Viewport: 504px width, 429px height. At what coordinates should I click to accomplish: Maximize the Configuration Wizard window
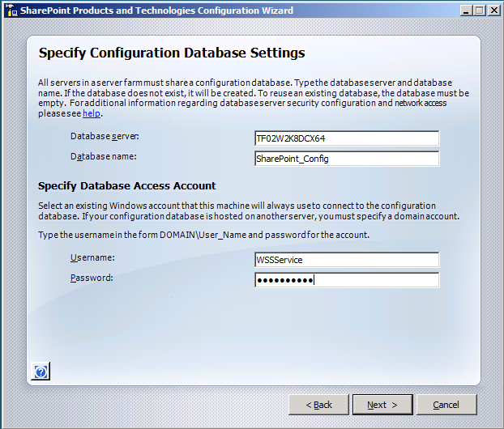[480, 11]
